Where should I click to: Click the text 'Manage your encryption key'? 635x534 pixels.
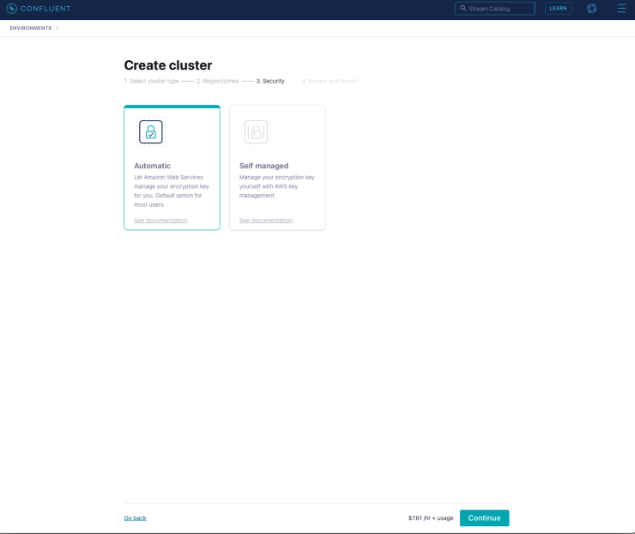(277, 177)
